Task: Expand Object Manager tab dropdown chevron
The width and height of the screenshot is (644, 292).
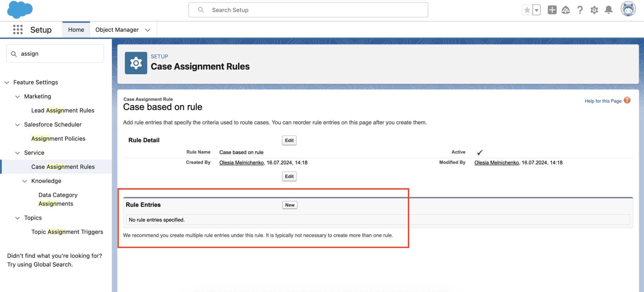Action: tap(147, 30)
